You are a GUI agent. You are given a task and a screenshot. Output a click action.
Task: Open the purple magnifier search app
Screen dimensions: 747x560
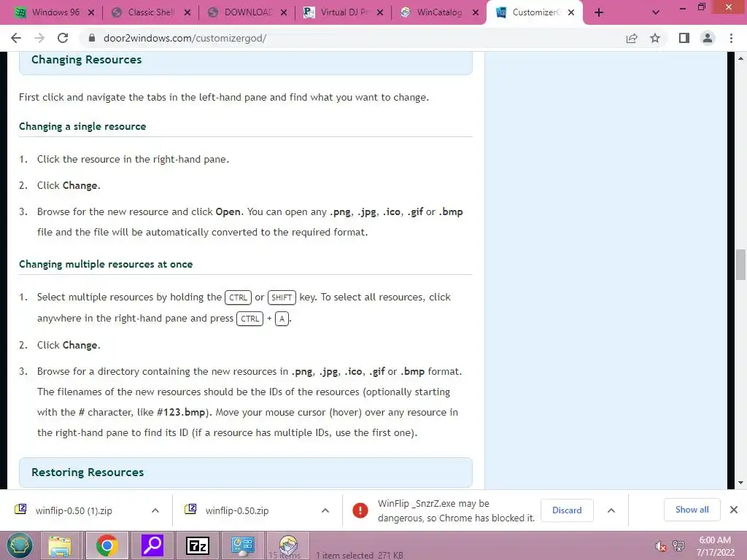pos(152,545)
